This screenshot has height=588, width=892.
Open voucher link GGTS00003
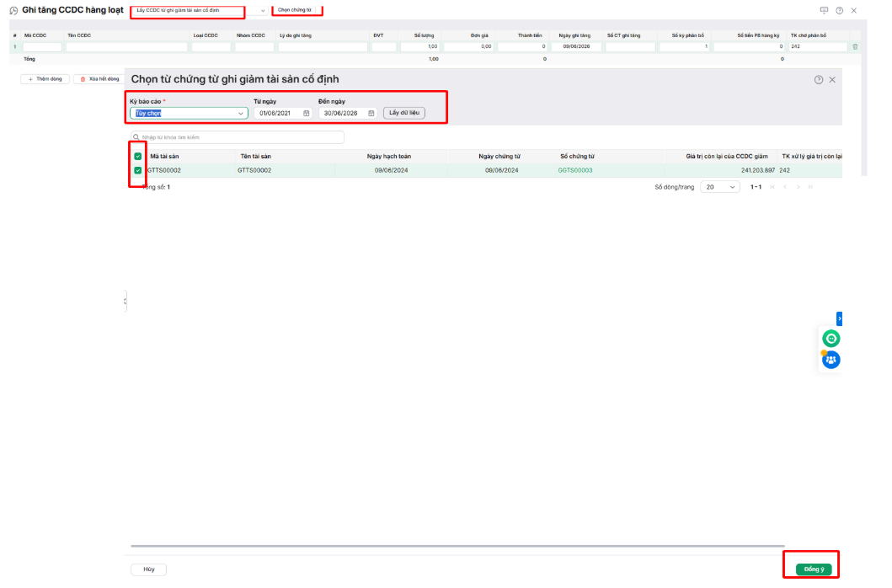coord(575,170)
